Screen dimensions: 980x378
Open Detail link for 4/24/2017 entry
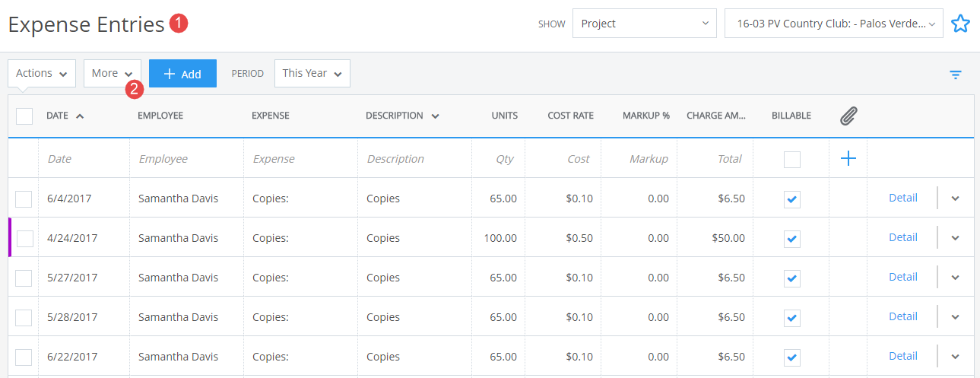pos(903,237)
